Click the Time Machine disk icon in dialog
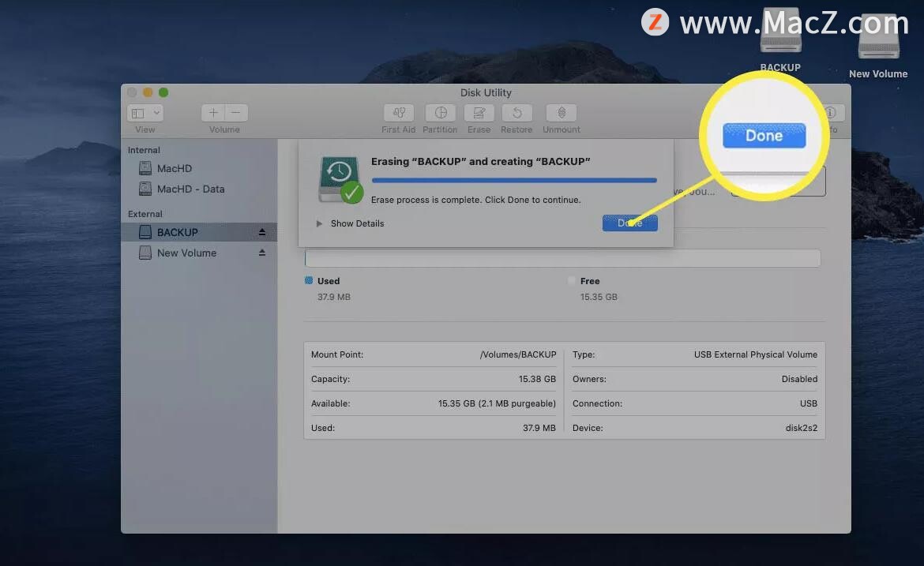924x566 pixels. (x=340, y=180)
